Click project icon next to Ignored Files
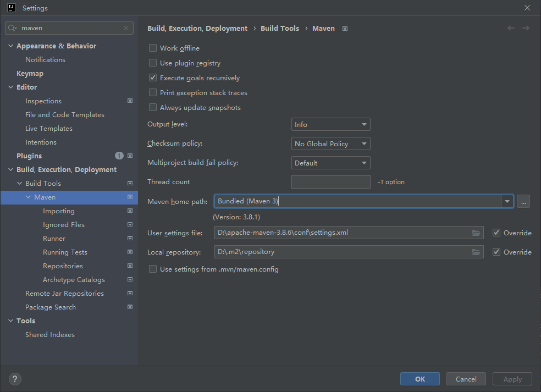The width and height of the screenshot is (541, 392). [130, 224]
